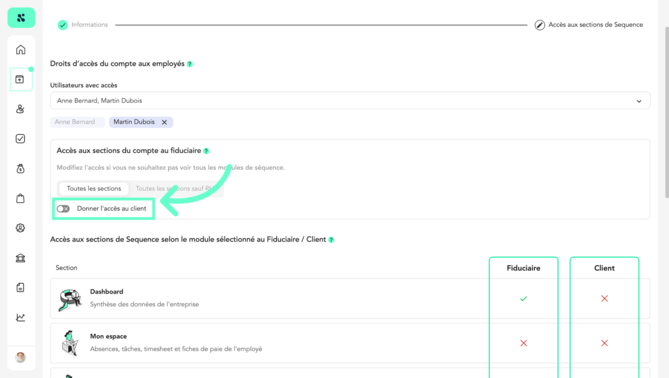Click the Mon espace illustration icon
This screenshot has width=669, height=378.
pos(70,343)
